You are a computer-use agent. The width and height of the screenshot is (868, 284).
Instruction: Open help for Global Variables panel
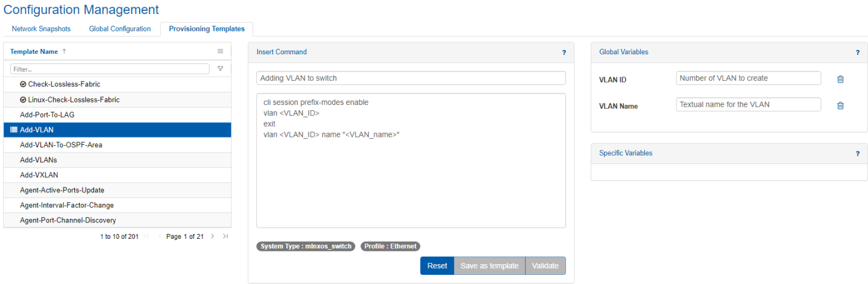(x=857, y=52)
